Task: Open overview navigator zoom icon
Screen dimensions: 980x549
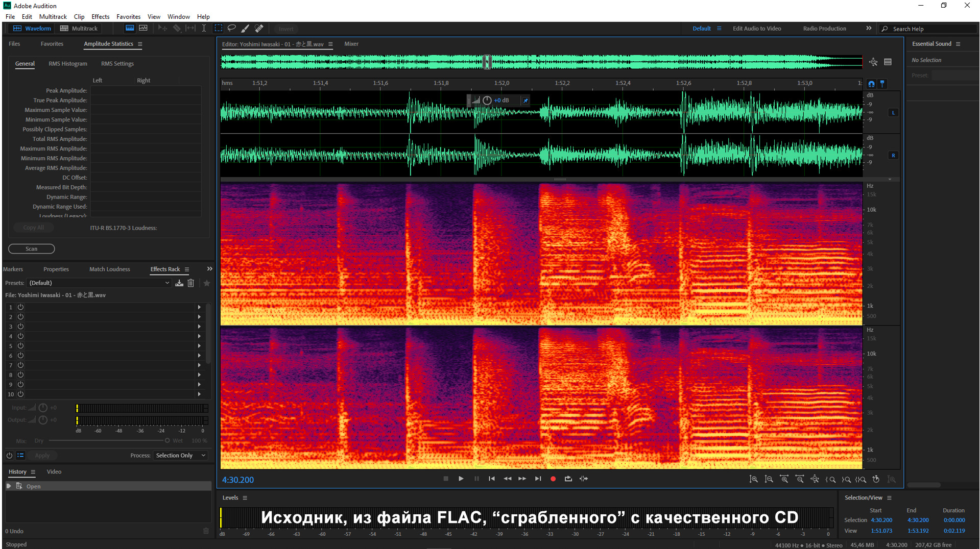Action: click(873, 62)
